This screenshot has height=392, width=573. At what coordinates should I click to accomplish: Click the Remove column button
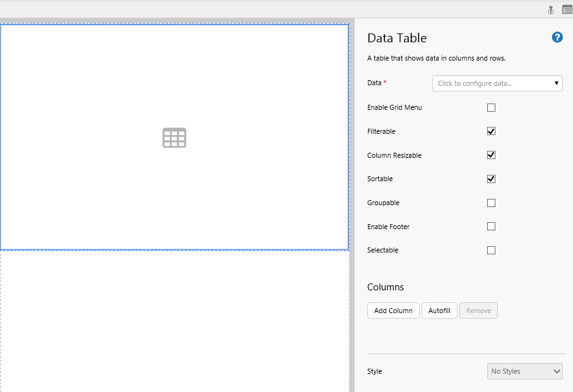[478, 311]
